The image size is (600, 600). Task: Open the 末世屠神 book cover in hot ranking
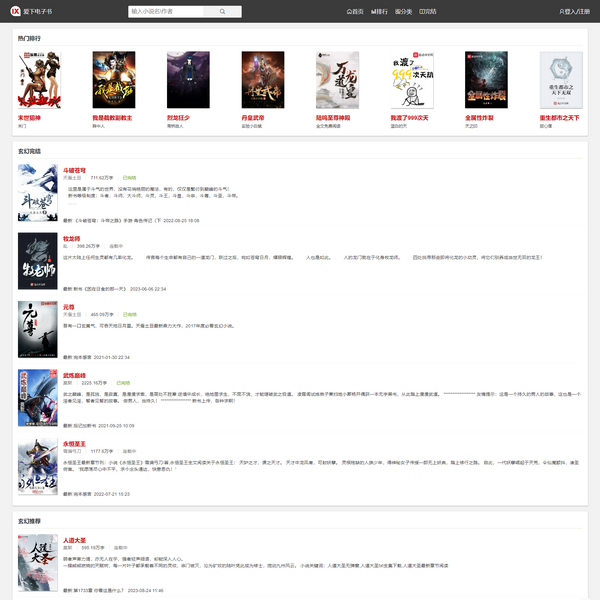[x=38, y=79]
